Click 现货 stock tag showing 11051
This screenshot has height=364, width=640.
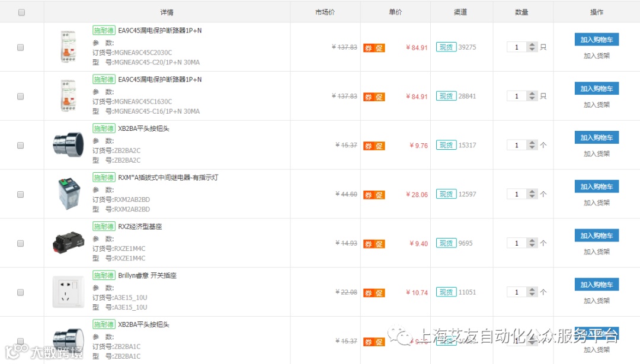click(446, 292)
